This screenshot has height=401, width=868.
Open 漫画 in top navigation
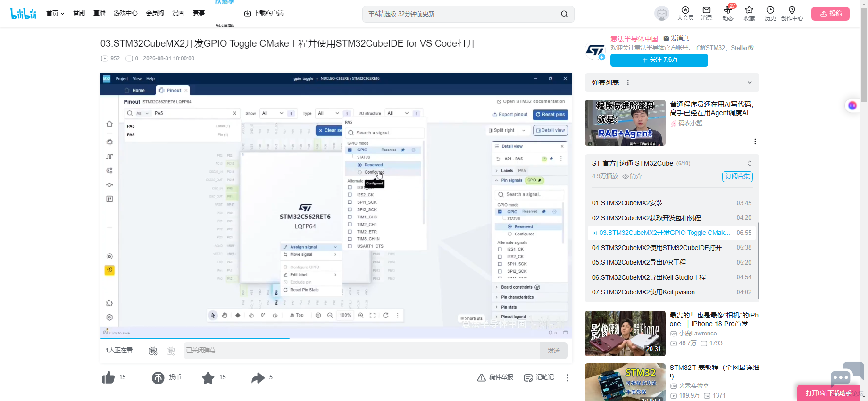[x=178, y=13]
